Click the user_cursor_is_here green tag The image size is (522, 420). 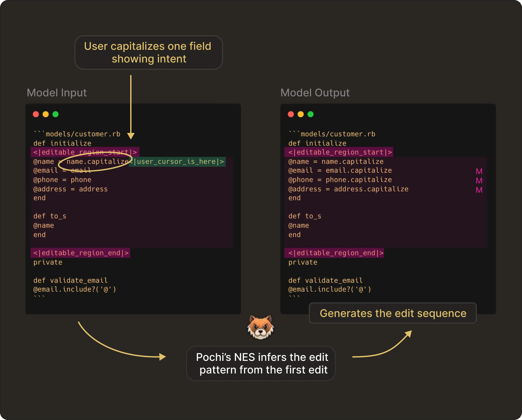pos(178,161)
